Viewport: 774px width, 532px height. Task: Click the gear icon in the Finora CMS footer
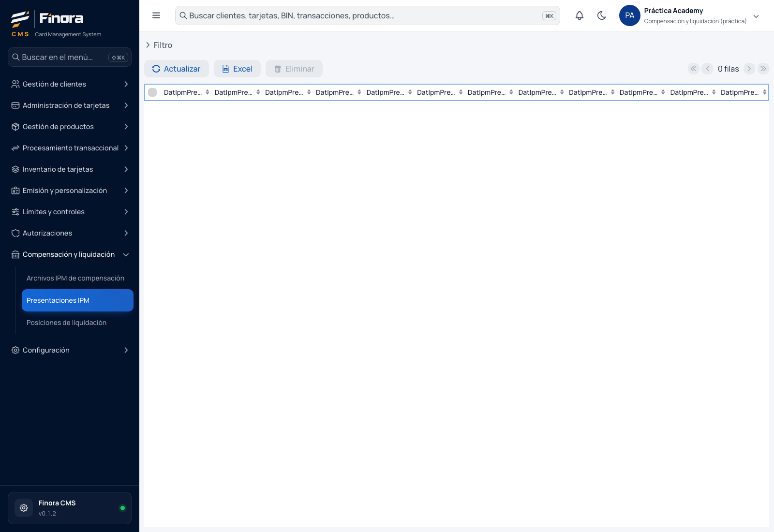pyautogui.click(x=24, y=508)
